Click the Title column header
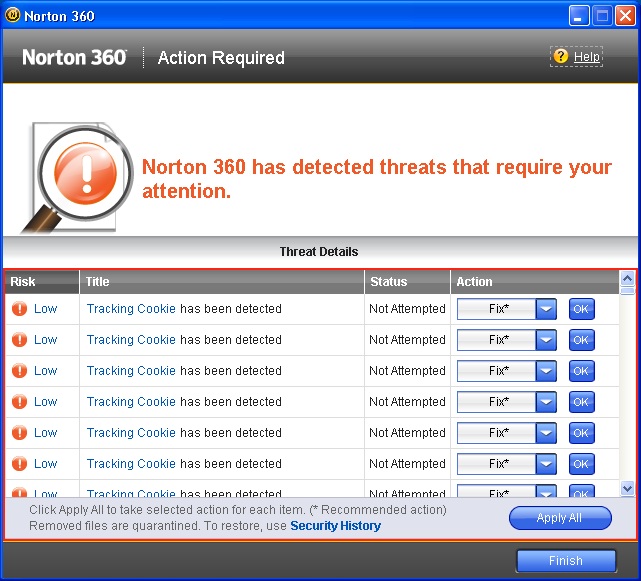 tap(222, 282)
